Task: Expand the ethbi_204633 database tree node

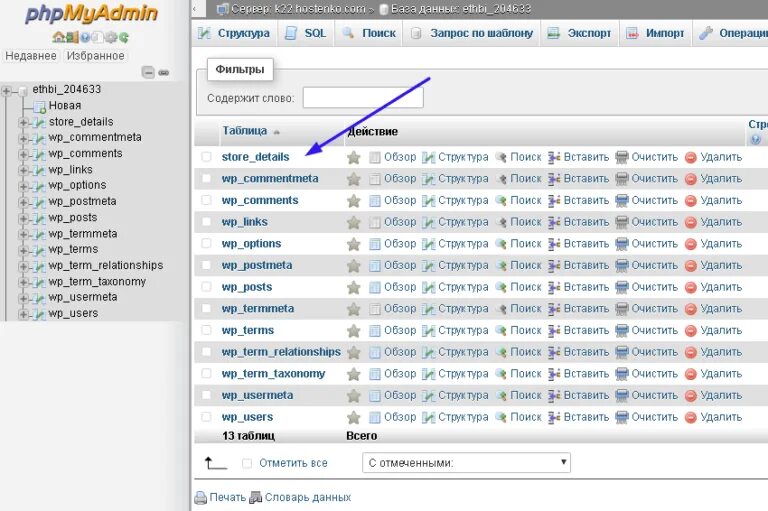Action: 6,91
